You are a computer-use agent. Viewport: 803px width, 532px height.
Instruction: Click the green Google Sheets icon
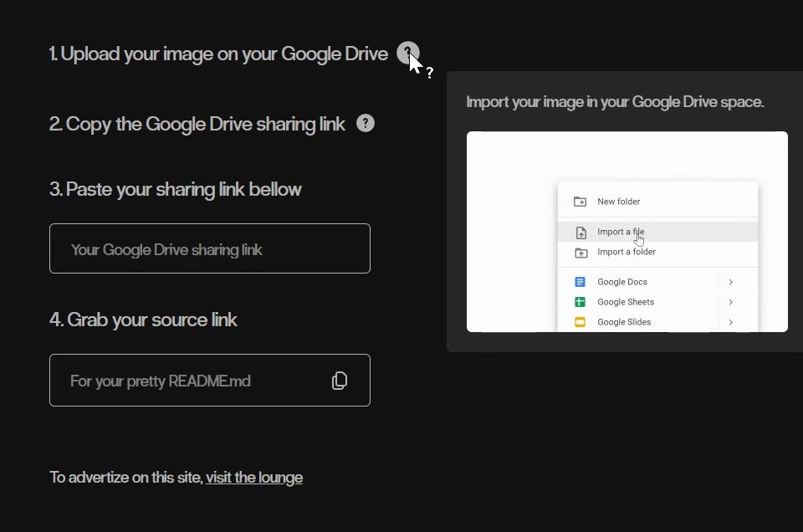click(x=580, y=302)
